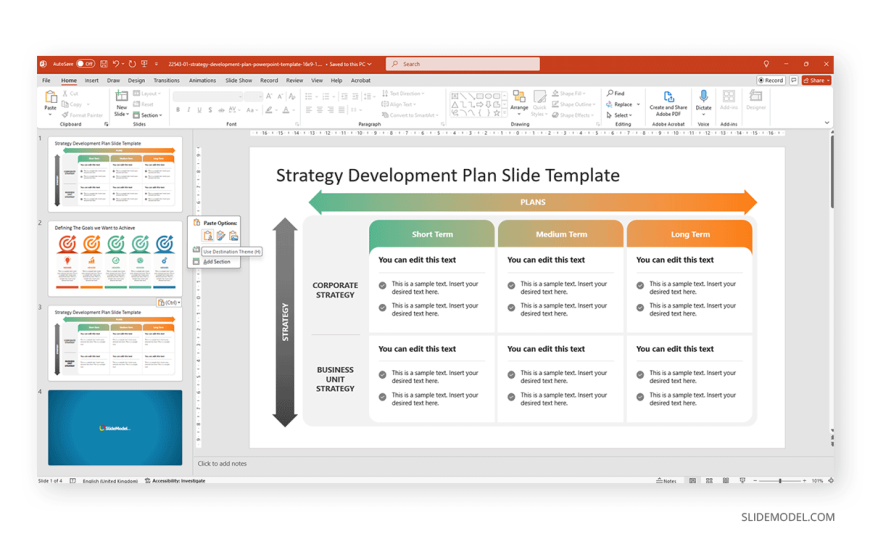Click the Increase Font Size icon
The image size is (870, 539).
tap(269, 96)
